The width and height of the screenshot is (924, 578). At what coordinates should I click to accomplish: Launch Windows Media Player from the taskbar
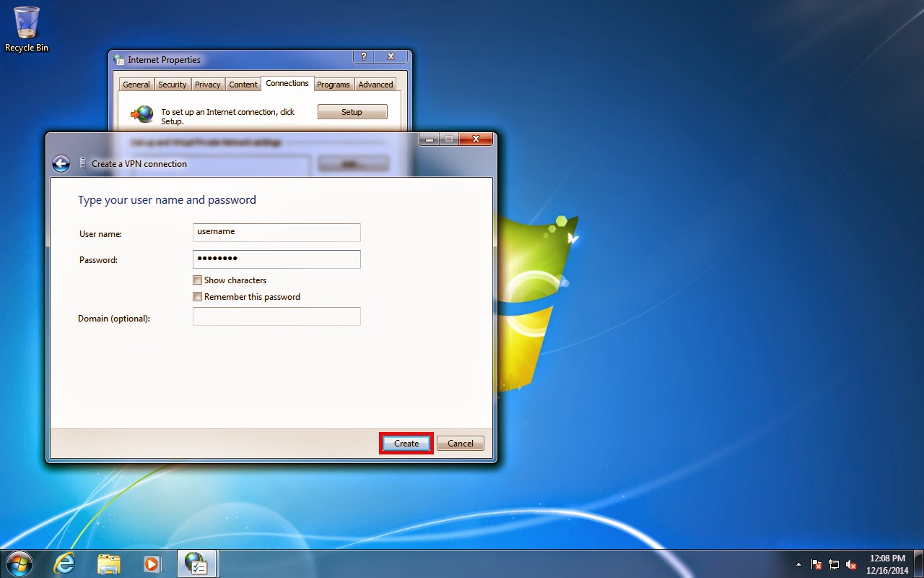coord(152,563)
